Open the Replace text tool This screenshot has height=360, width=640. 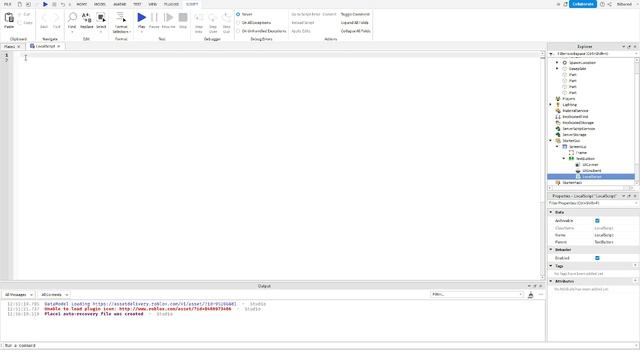(x=87, y=18)
